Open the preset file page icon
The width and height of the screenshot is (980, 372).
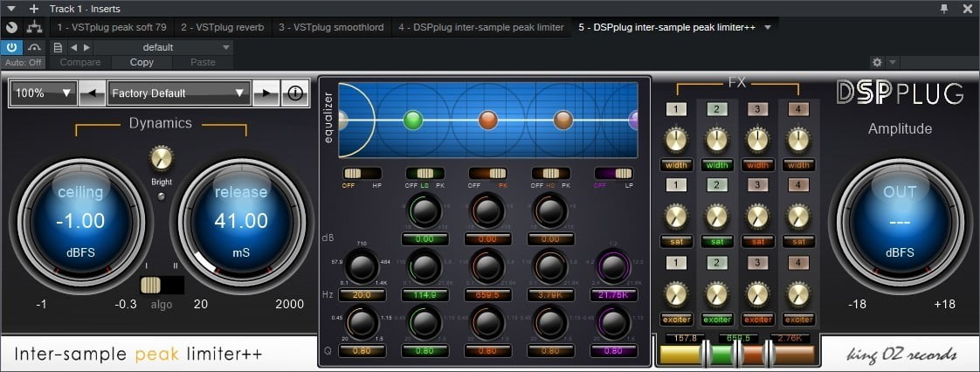(58, 47)
